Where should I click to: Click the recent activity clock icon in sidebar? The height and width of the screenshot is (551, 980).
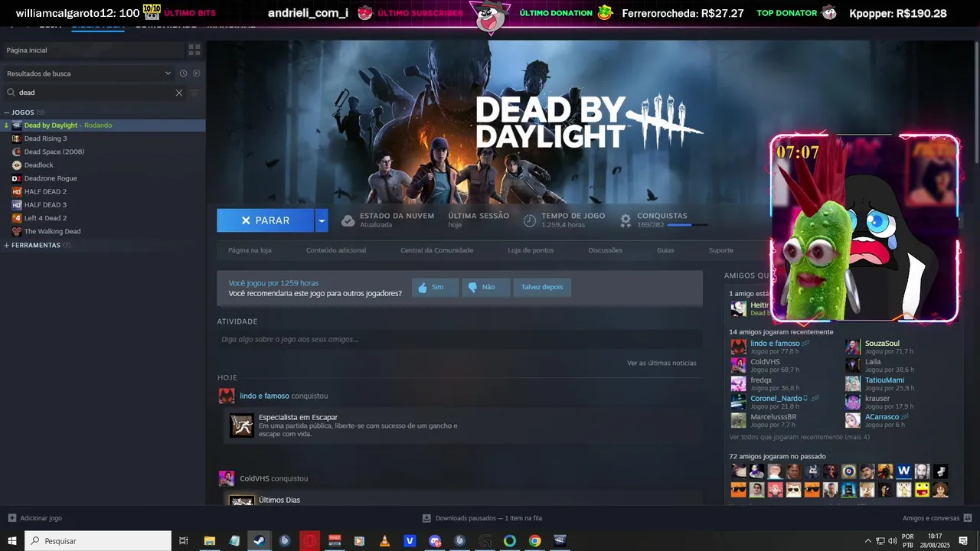184,73
